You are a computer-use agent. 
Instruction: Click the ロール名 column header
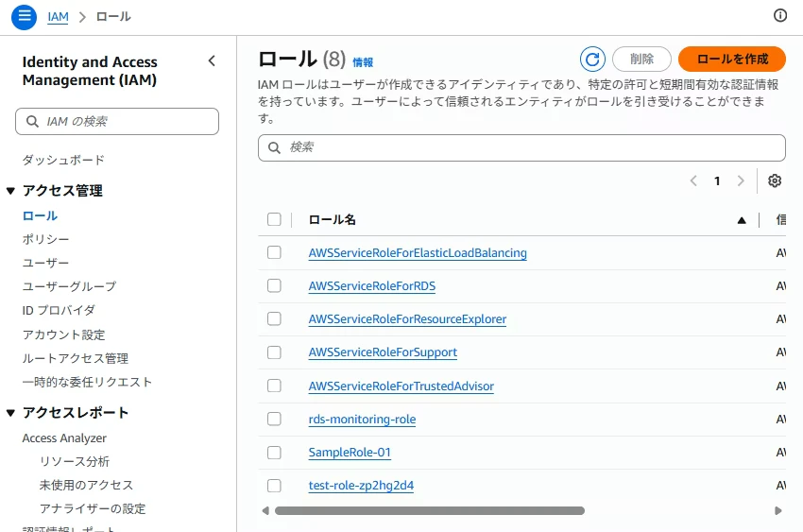(x=332, y=219)
